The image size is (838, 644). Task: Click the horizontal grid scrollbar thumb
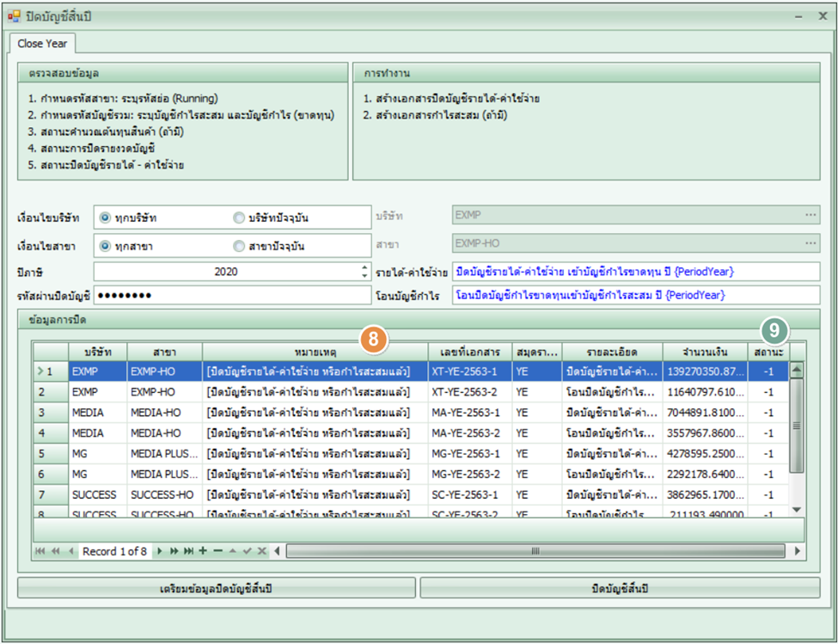coord(535,551)
